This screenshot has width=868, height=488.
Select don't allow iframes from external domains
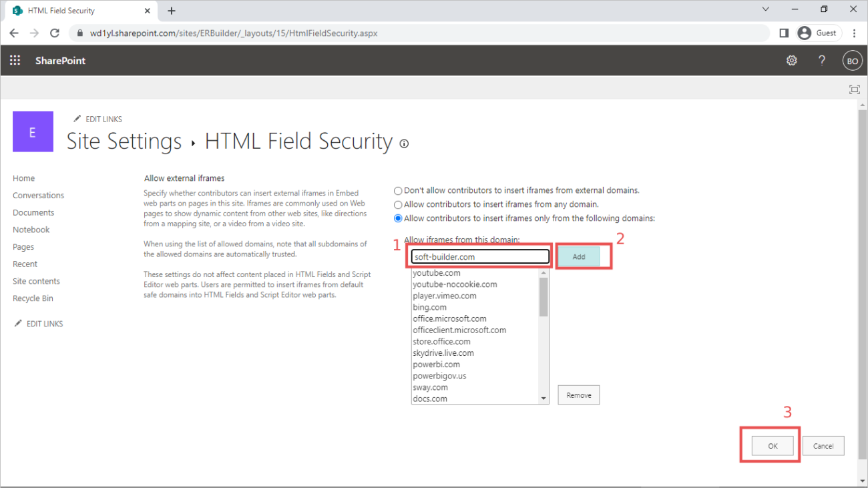click(x=398, y=190)
